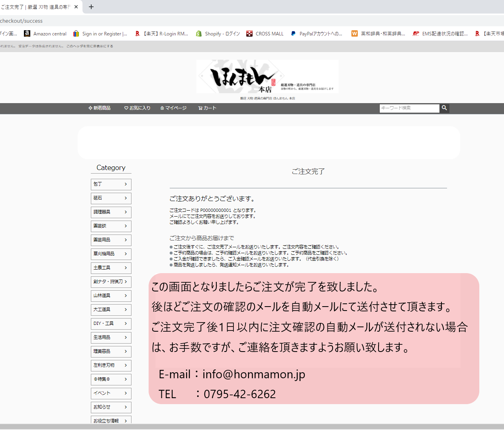
Task: Click the keyword search input field
Action: 409,108
